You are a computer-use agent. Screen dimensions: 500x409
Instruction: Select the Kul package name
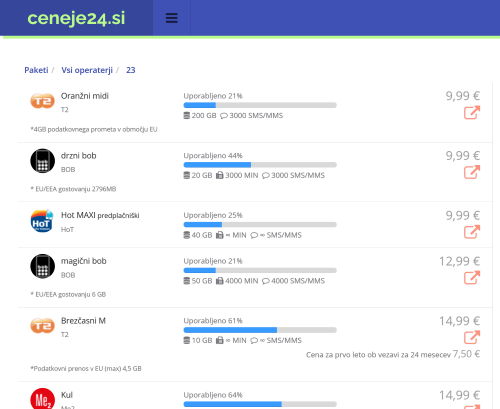pos(67,395)
